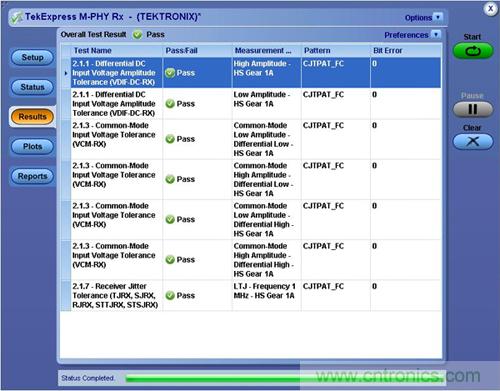Open the Reports panel
500x391 pixels.
click(x=32, y=176)
